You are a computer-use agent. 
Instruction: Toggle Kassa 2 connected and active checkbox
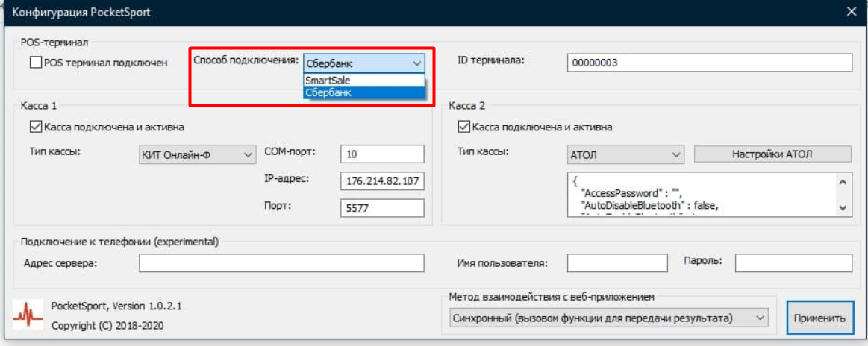464,127
